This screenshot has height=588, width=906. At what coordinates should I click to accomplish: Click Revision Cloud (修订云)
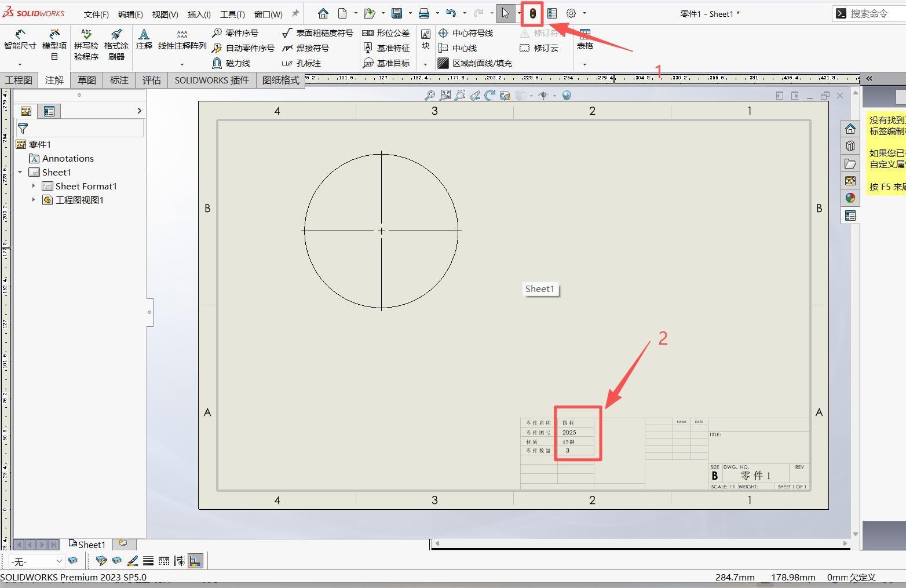click(x=539, y=48)
